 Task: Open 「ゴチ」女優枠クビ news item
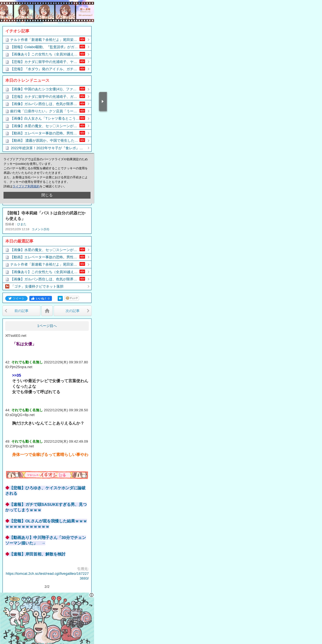pyautogui.click(x=47, y=286)
